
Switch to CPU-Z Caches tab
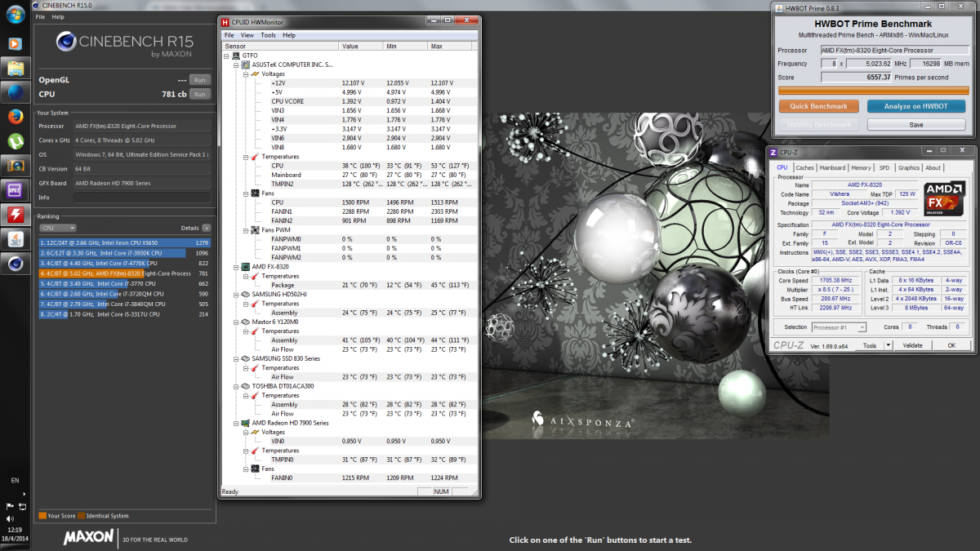point(805,167)
